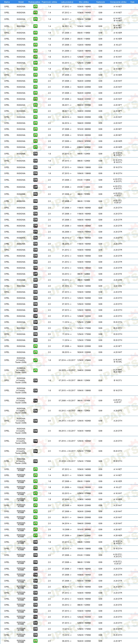The width and height of the screenshot is (138, 644).
Task: Click diesel icon in Insignia Kombi 100kW/136KM row
Action: tap(35, 549)
